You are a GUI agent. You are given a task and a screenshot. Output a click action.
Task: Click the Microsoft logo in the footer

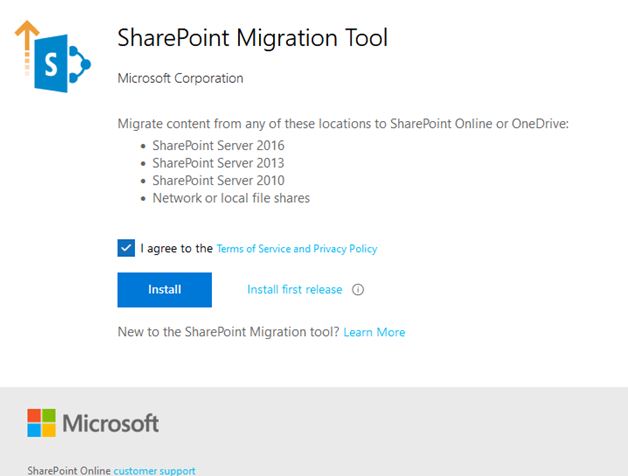pyautogui.click(x=93, y=423)
